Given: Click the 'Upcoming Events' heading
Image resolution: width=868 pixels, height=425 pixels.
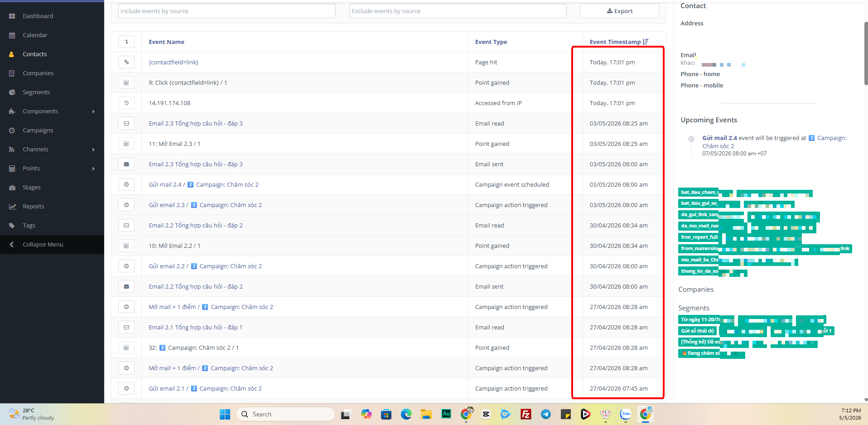Looking at the screenshot, I should pos(709,120).
